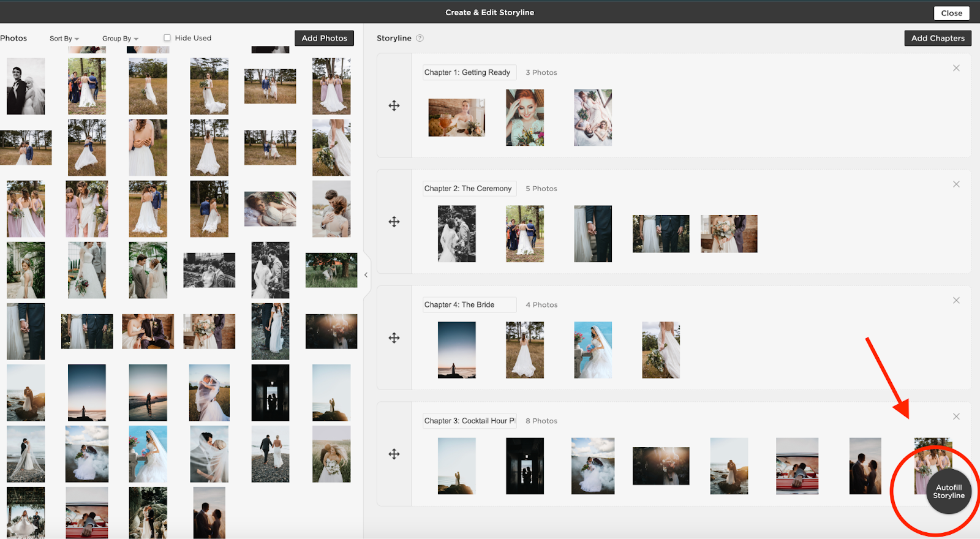
Task: Select the red-haired bride portrait in Chapter 1
Action: click(x=525, y=118)
